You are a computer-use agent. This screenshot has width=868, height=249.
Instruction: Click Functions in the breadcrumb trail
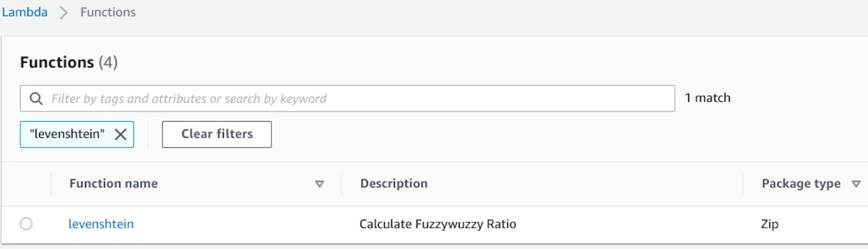click(x=108, y=12)
